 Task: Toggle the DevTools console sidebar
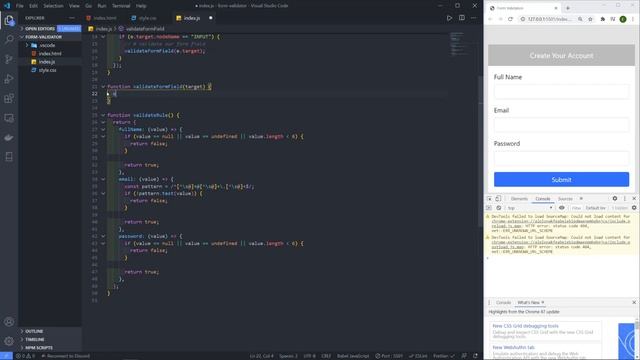(489, 208)
